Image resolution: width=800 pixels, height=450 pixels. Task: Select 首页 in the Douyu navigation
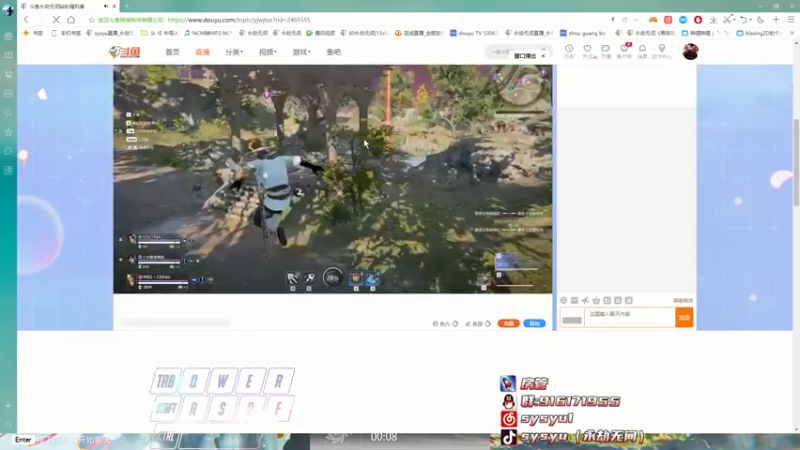tap(172, 52)
